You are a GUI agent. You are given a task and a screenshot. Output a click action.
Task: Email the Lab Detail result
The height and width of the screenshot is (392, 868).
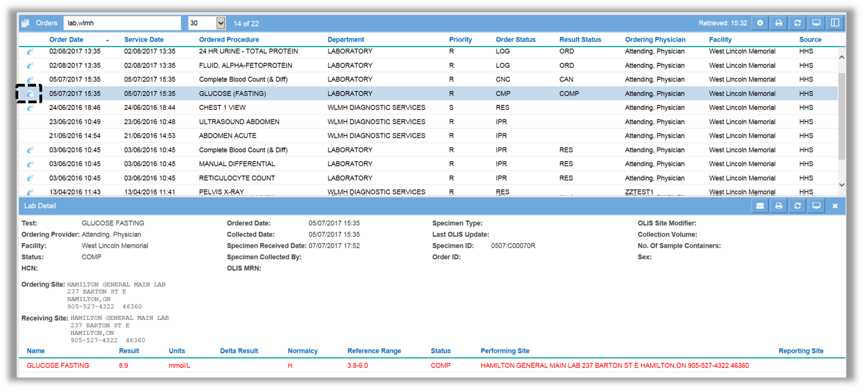(759, 206)
